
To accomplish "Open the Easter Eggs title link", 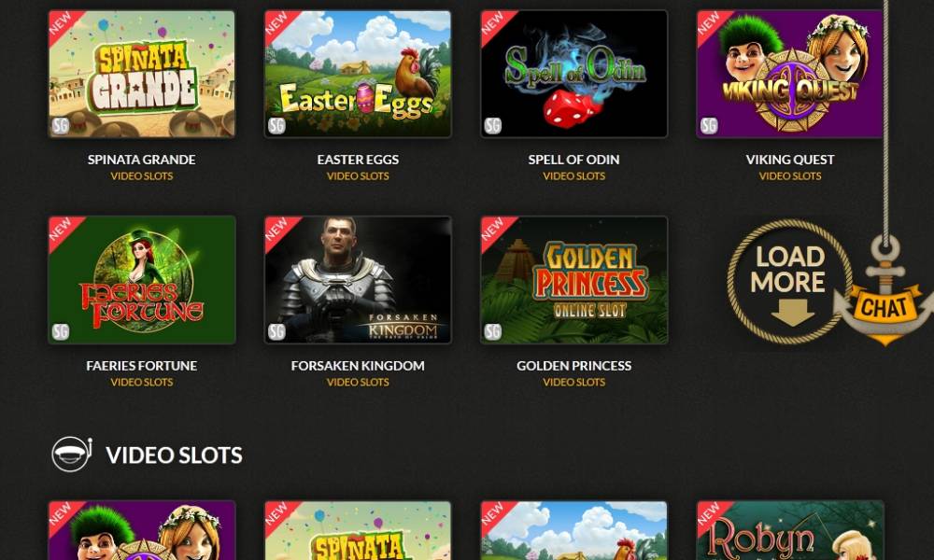I will coord(358,160).
